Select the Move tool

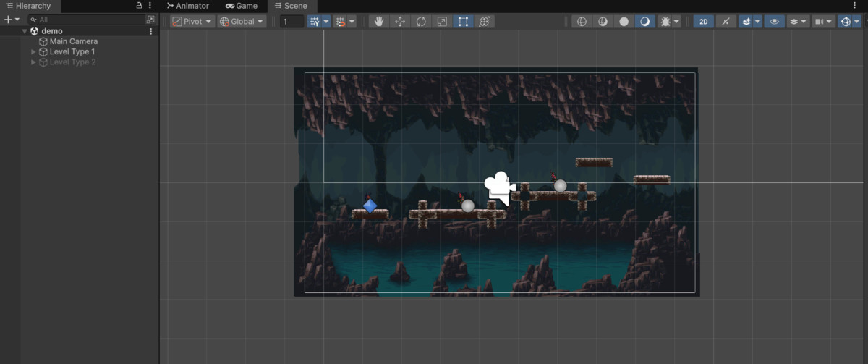point(400,22)
